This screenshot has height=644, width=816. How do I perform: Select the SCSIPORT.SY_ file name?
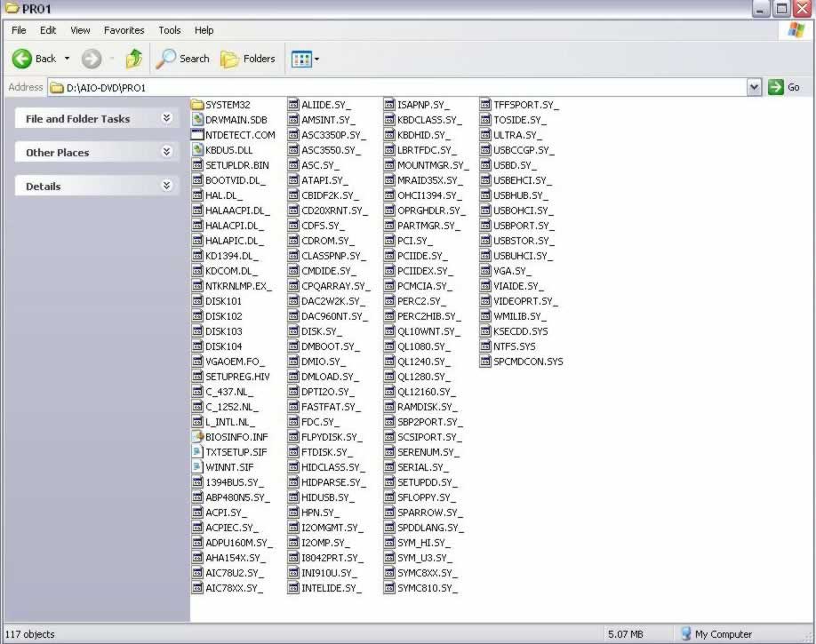[429, 437]
